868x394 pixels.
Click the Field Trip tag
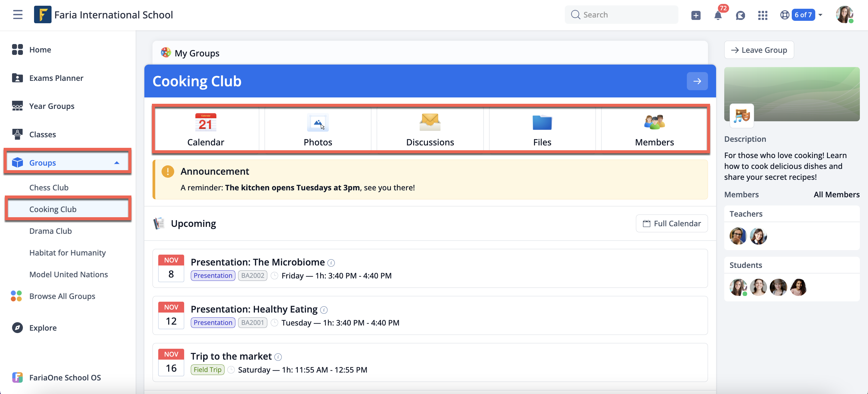point(207,370)
